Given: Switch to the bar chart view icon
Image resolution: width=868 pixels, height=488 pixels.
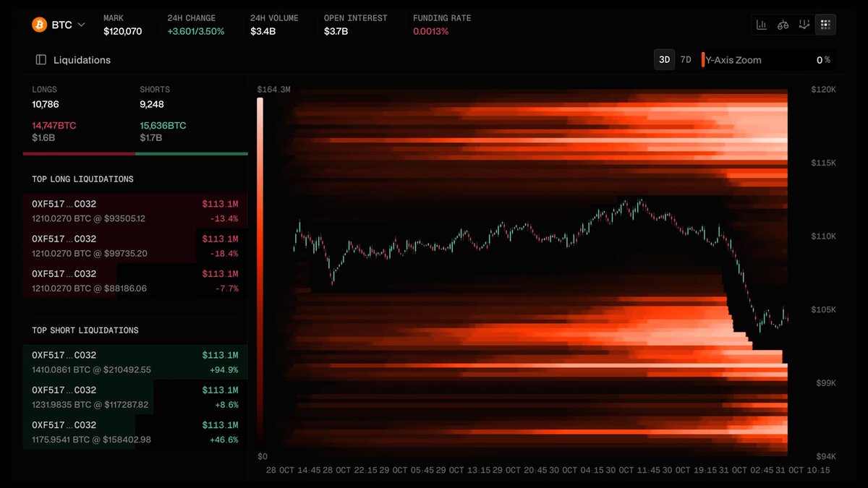Looking at the screenshot, I should 762,25.
